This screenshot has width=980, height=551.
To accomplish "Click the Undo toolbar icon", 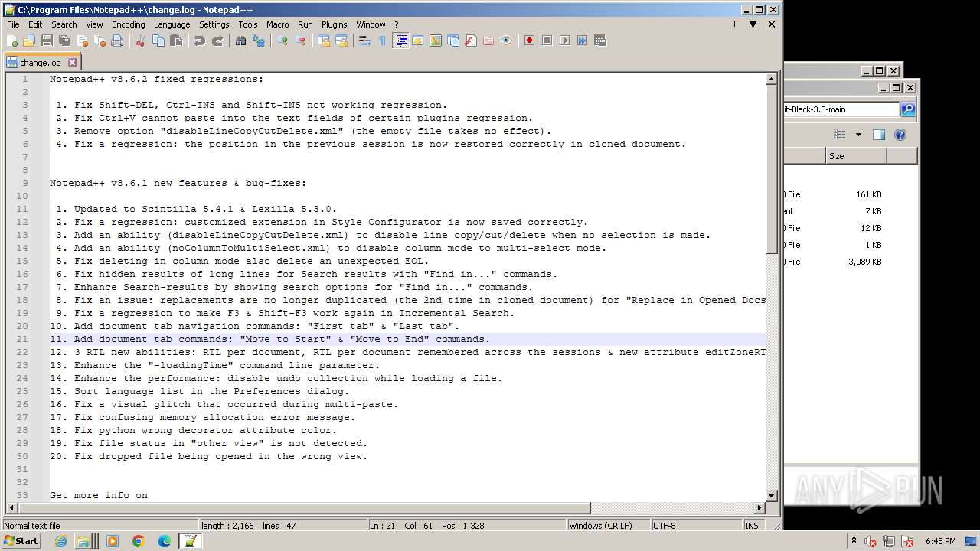I will [199, 41].
